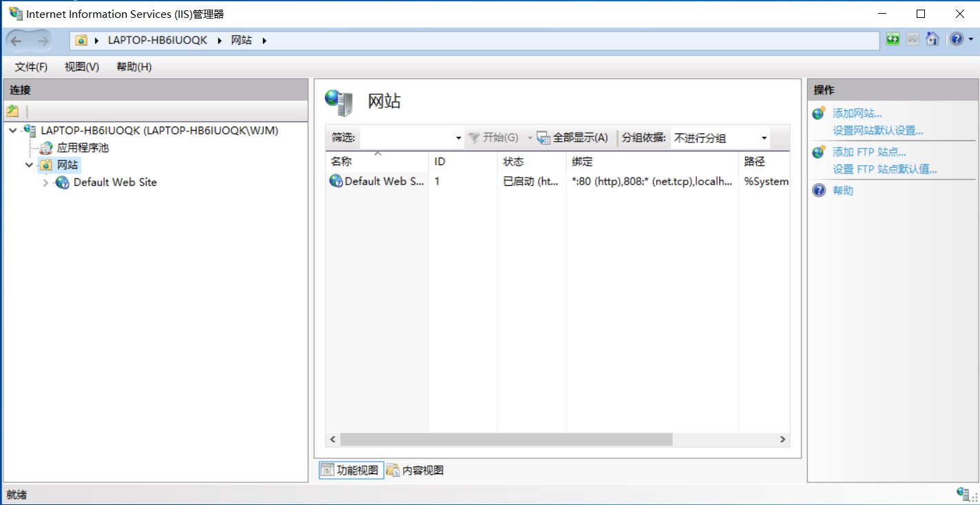Click the forward navigation arrow
Screen dimensions: 980x505
[x=43, y=39]
